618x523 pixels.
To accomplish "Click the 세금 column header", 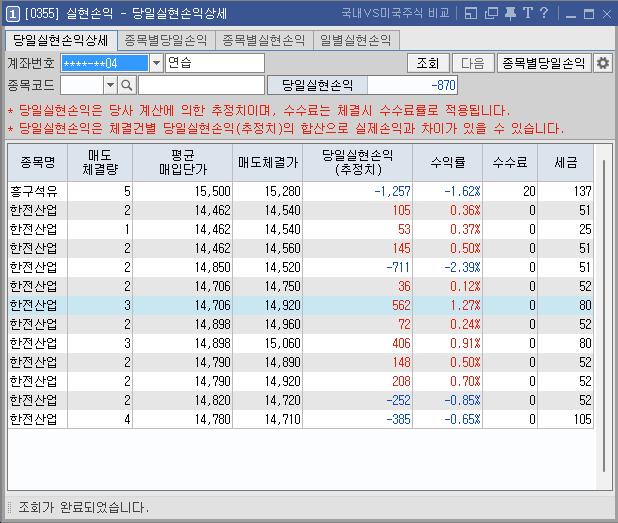I will (x=566, y=162).
